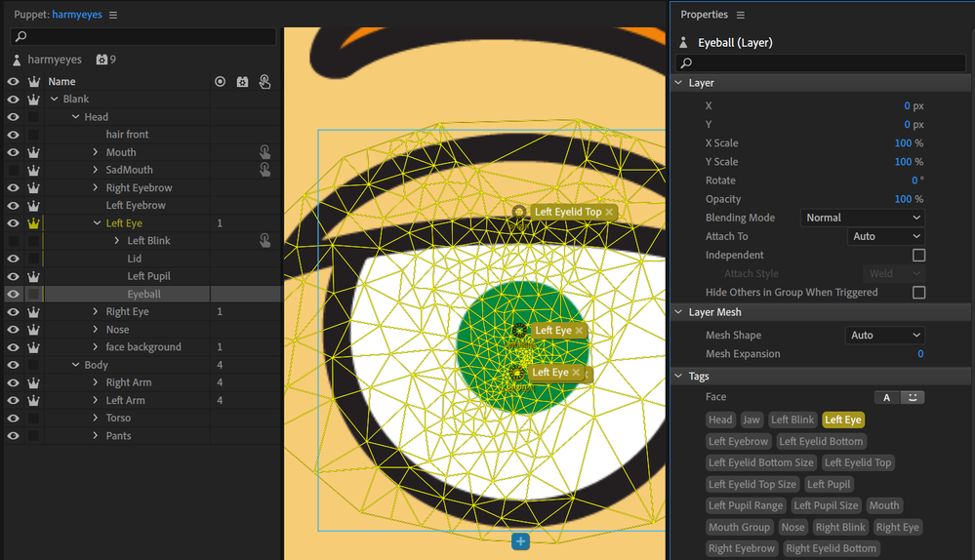
Task: Click the Properties panel search field
Action: click(x=820, y=63)
